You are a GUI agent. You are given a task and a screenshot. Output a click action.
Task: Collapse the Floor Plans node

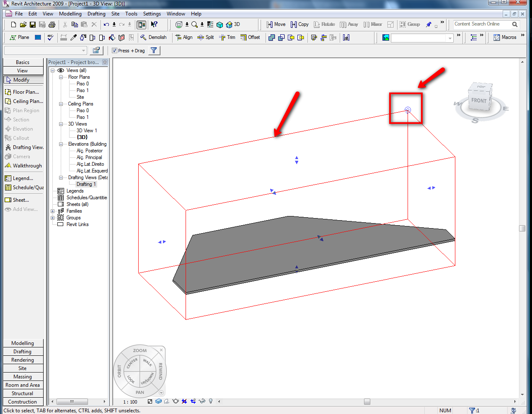[x=61, y=77]
